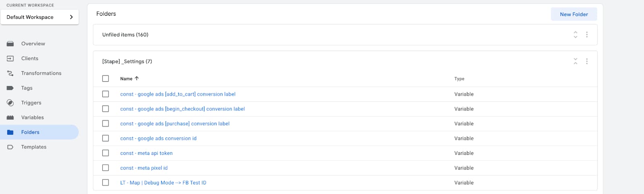Collapse the [Stape] _Settings folder
Viewport: 644px width, 194px height.
576,61
